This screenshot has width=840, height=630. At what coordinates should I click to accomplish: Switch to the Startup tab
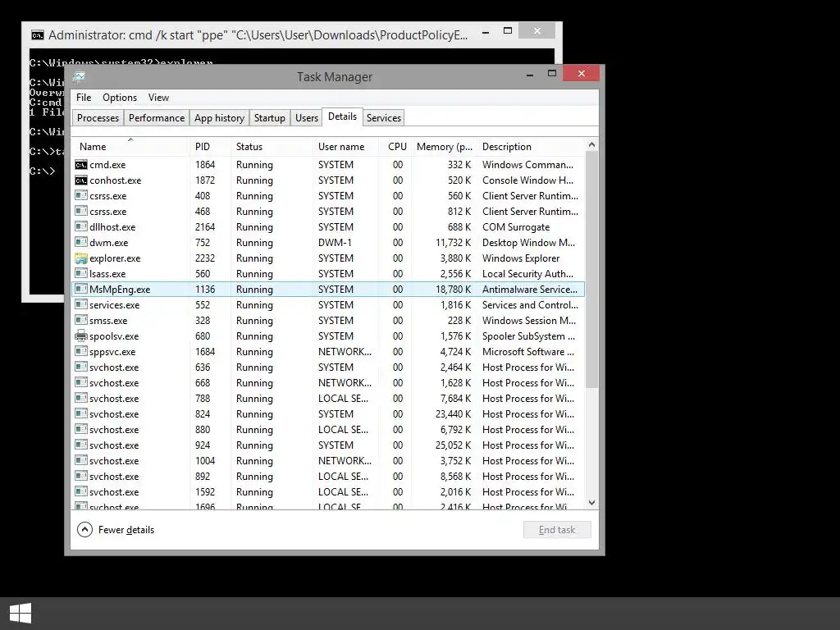(x=269, y=118)
